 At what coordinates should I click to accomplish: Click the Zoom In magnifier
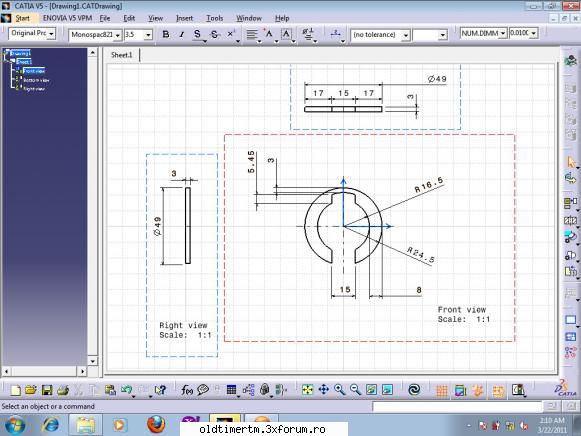[339, 390]
